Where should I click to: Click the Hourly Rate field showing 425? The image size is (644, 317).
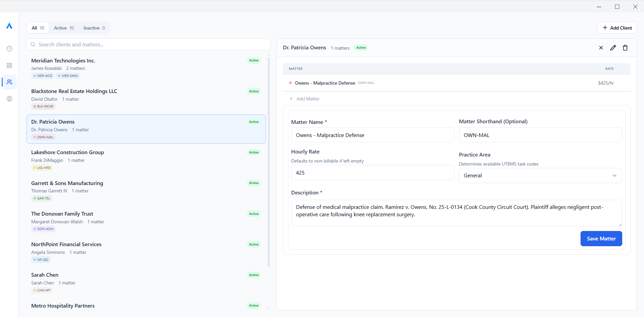[373, 172]
